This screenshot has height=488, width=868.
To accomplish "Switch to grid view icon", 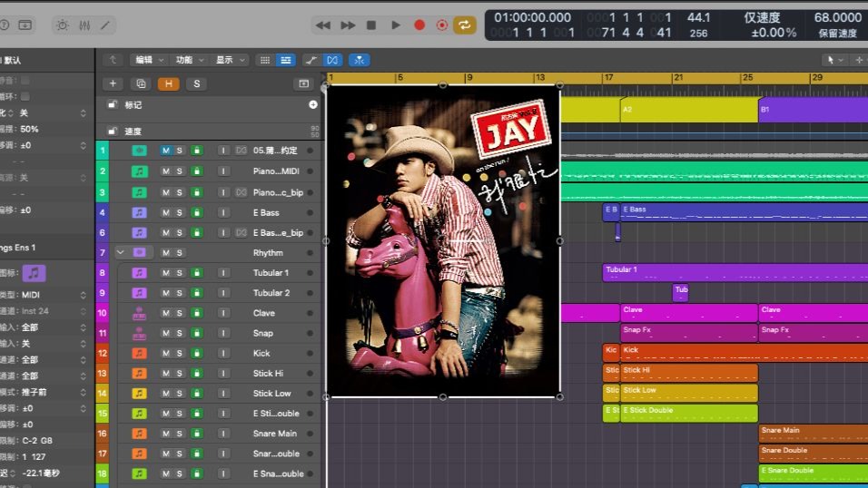I will [x=265, y=60].
